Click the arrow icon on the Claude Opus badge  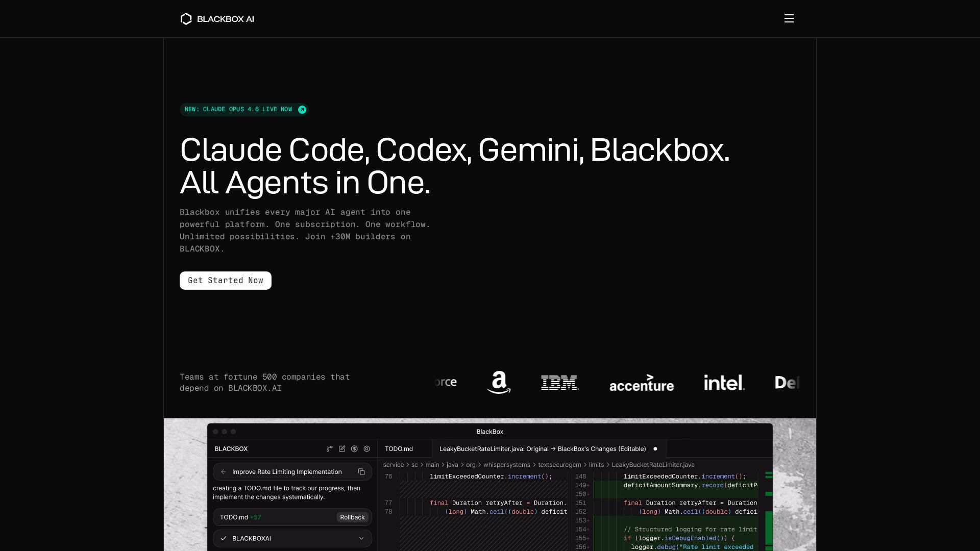tap(302, 109)
